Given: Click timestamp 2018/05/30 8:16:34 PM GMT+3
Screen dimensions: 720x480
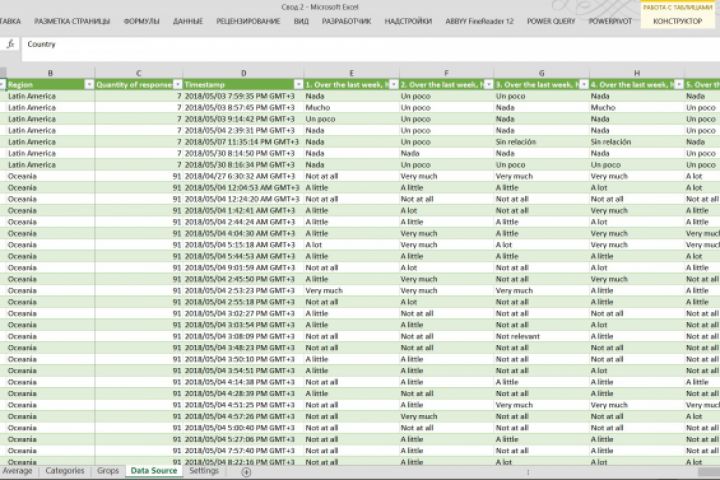Looking at the screenshot, I should tap(243, 164).
